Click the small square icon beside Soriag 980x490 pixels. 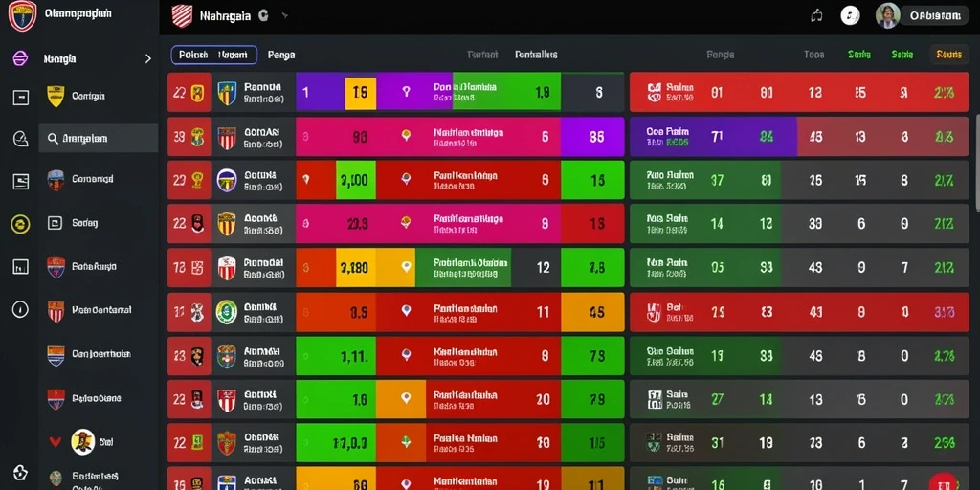55,222
